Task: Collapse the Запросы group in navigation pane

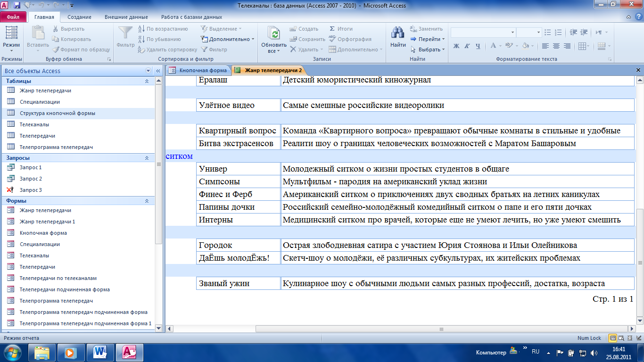Action: coord(147,158)
